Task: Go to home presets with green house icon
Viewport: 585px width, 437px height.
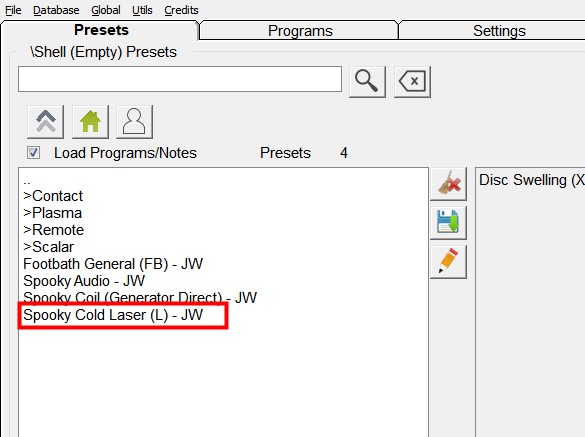Action: pos(90,122)
